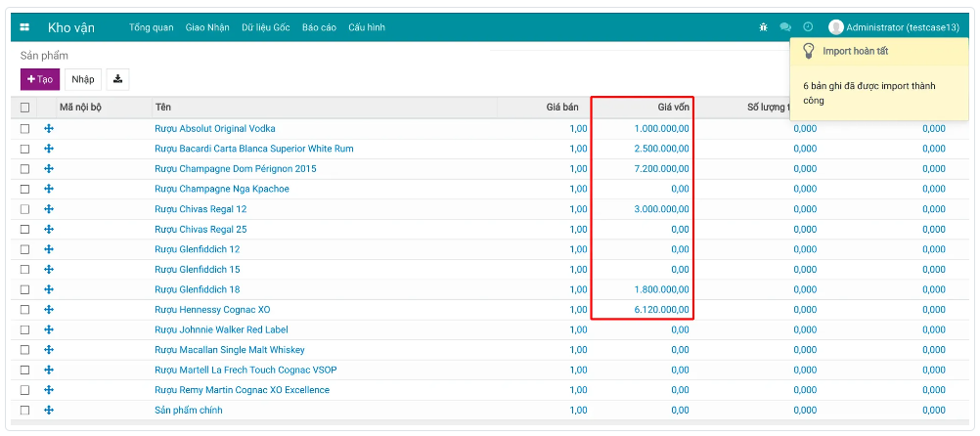
Task: Open the Tổng quan menu
Action: pos(152,27)
